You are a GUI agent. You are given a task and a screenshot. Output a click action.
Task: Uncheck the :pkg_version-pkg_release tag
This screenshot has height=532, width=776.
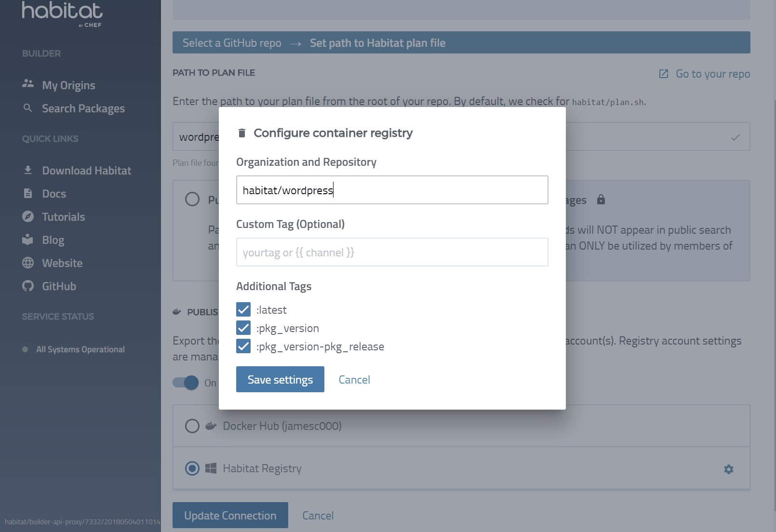click(243, 346)
